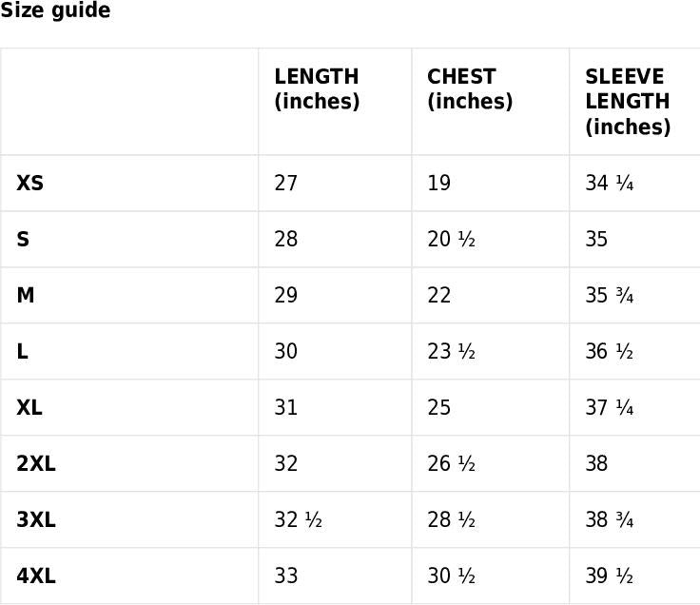Click the 4XL size row label

coord(36,576)
